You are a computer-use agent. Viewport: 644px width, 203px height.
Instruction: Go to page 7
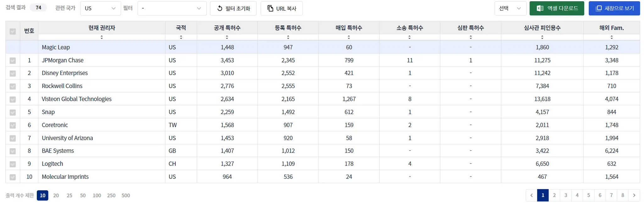click(611, 195)
